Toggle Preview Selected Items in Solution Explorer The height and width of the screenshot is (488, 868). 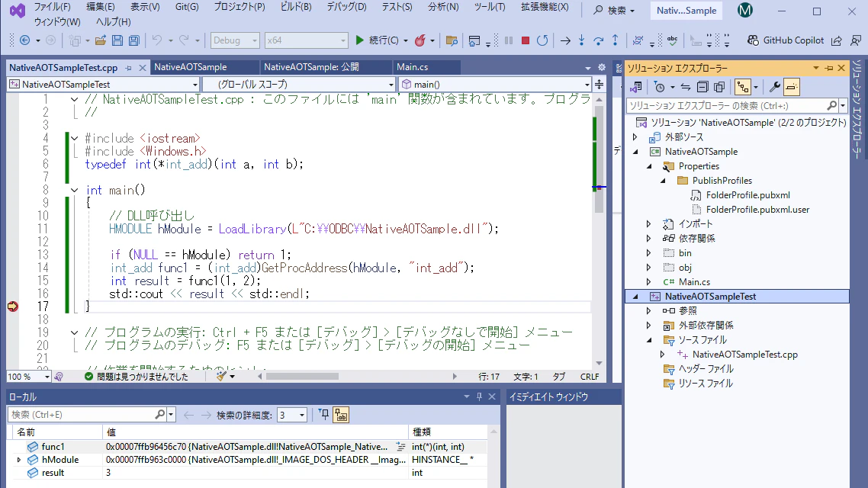(x=792, y=87)
